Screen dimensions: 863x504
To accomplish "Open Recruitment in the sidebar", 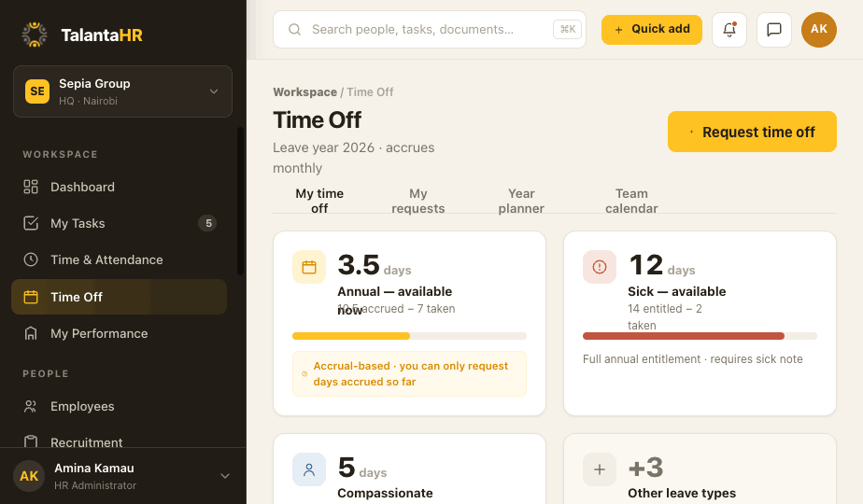I will 119,441.
